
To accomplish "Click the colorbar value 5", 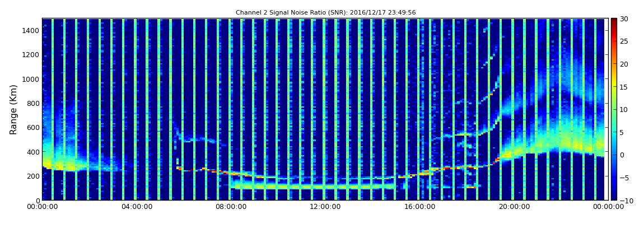I will tap(622, 132).
